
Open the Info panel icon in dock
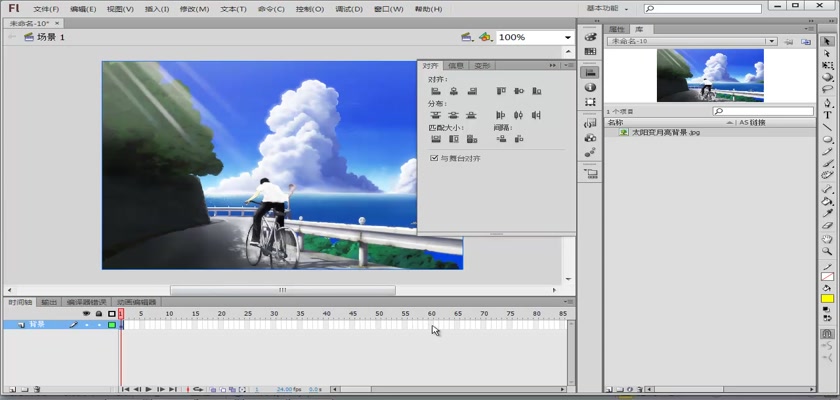(590, 87)
